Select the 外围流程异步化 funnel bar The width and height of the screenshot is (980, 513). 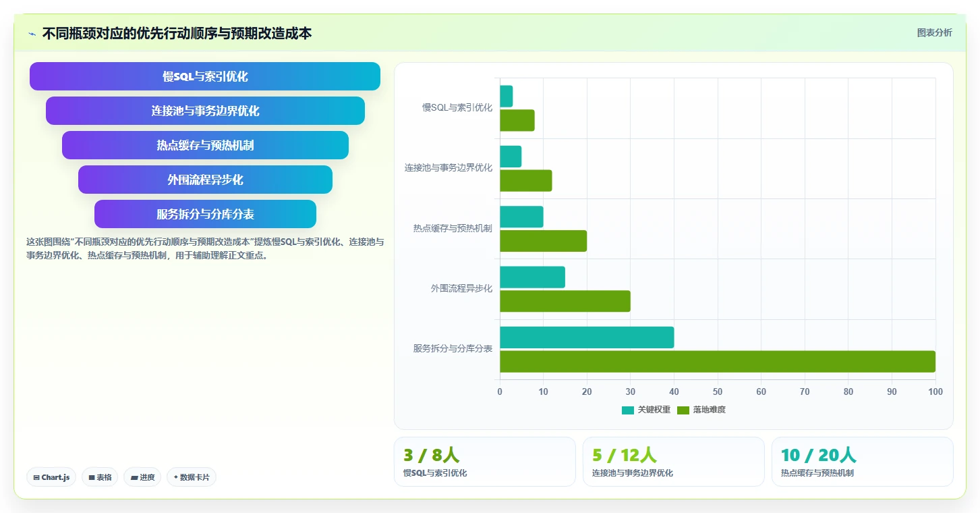tap(205, 180)
